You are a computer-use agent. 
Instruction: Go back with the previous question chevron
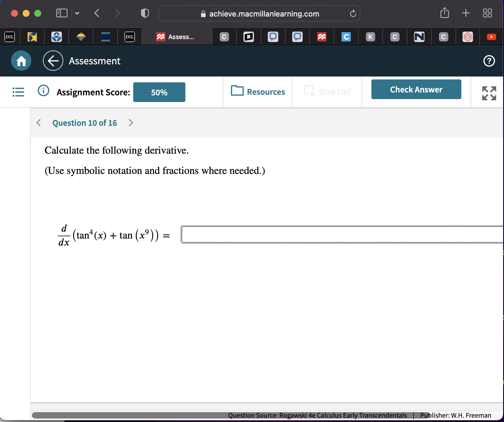point(39,123)
